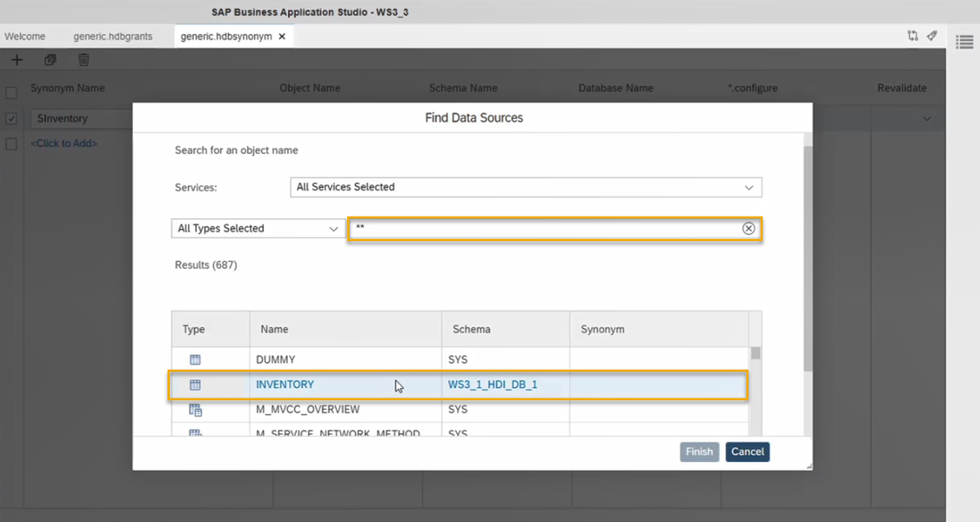Click the Schema Name column header in editor
Screen dimensions: 980x522
point(463,88)
